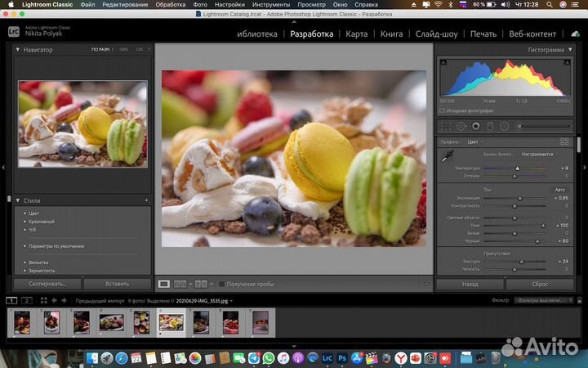Pick the white balance eyedropper tool

(x=448, y=156)
